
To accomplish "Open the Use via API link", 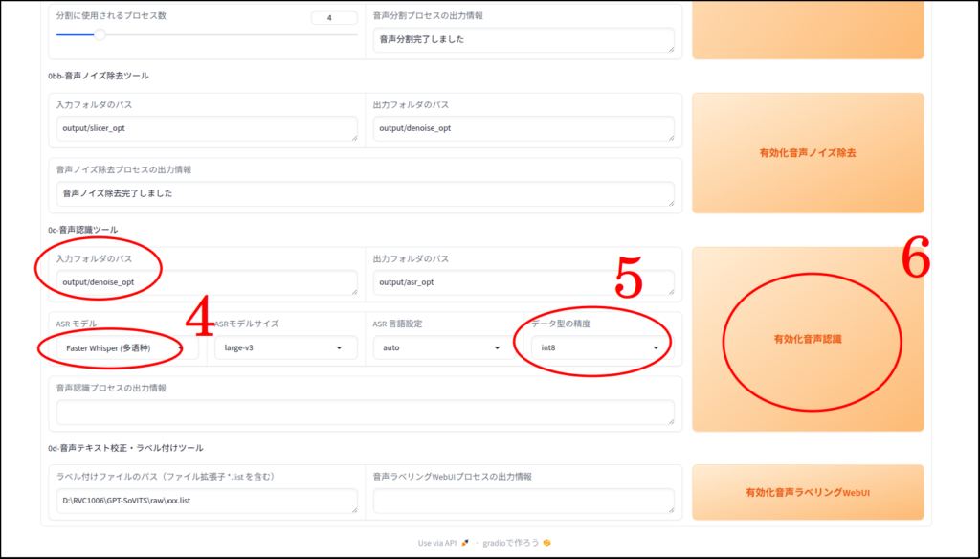I will 436,543.
